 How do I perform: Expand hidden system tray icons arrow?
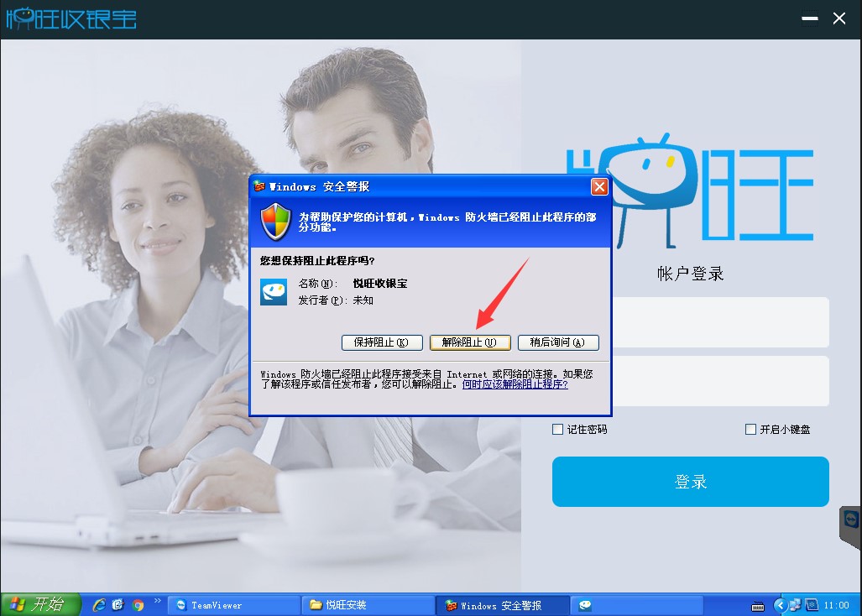click(x=780, y=606)
